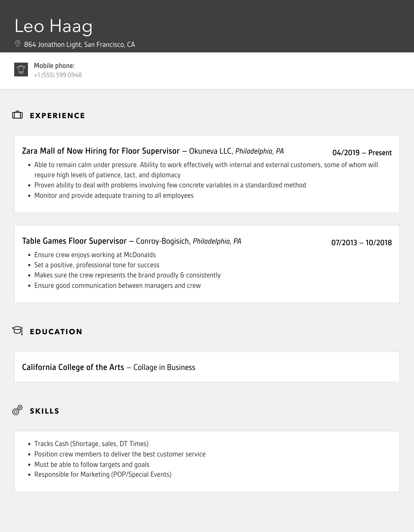Click the Mobile phone label
Viewport: 414px width, 532px height.
[54, 66]
